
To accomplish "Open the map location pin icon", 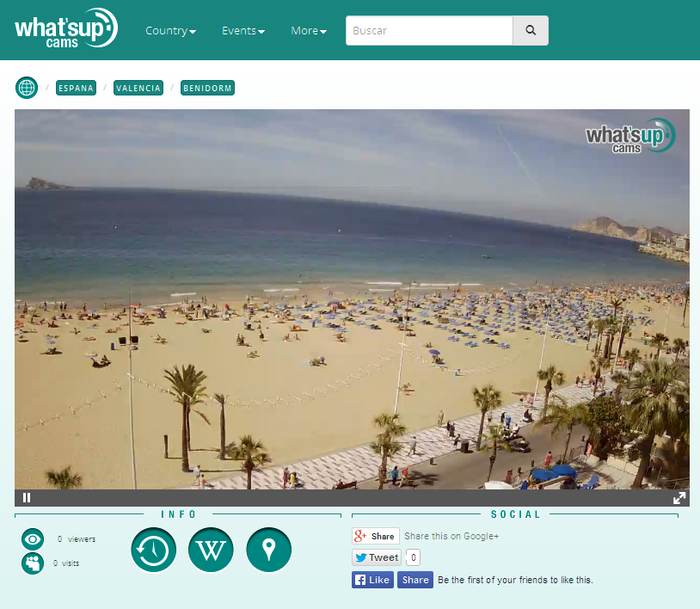I will click(x=269, y=550).
